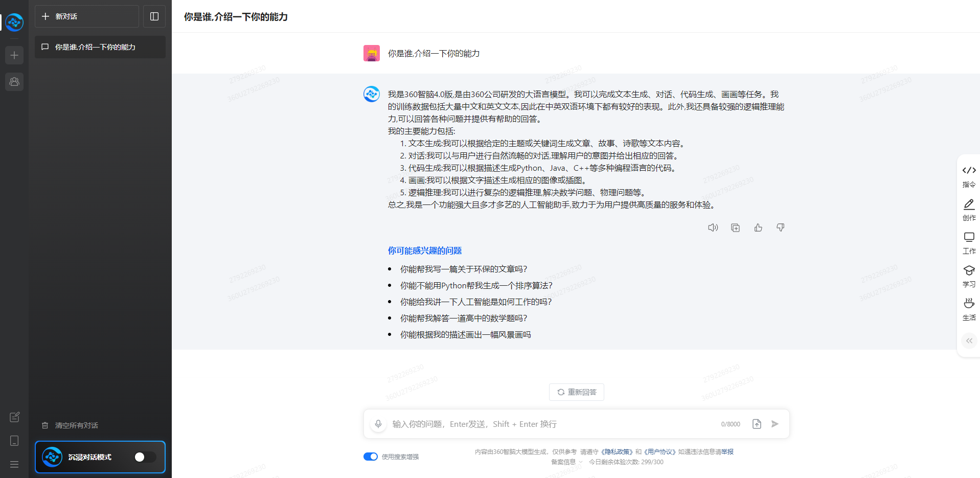Start a 新对话

coord(87,16)
